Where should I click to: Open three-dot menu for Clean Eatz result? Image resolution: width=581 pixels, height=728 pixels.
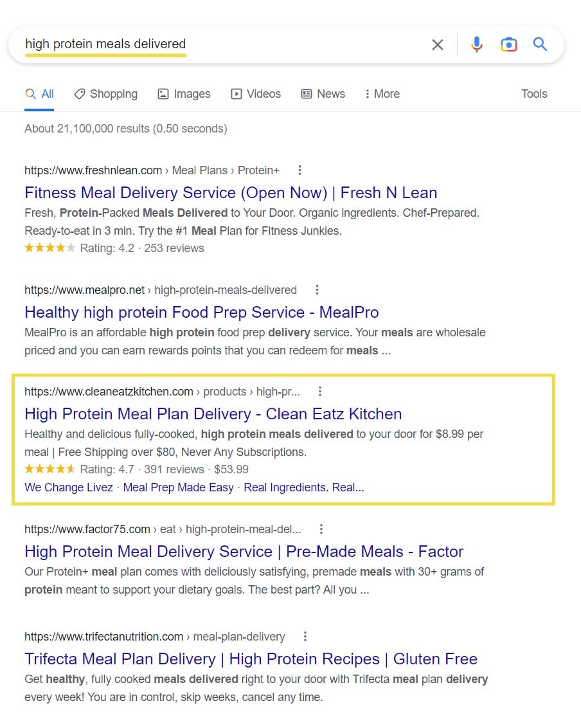(320, 392)
